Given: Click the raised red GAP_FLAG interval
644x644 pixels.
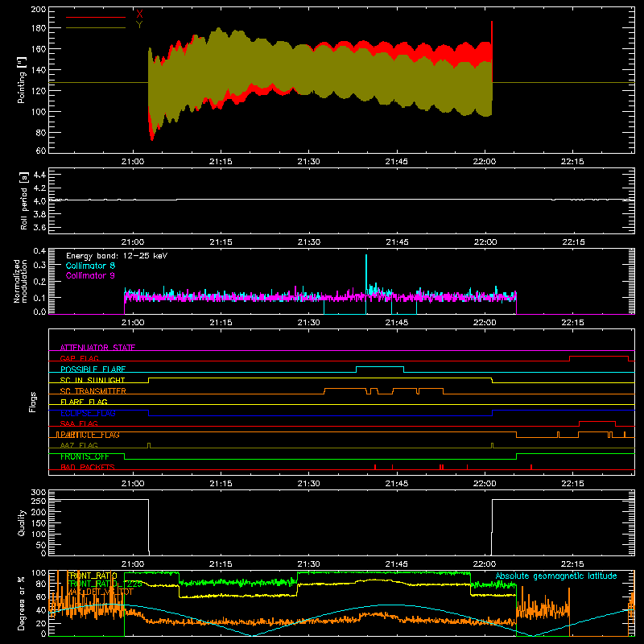Looking at the screenshot, I should click(x=599, y=357).
